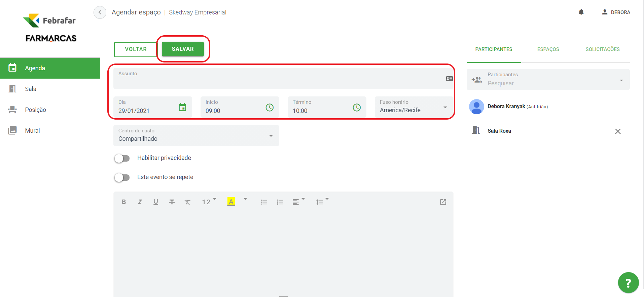Expand the editor to full screen
This screenshot has height=297, width=644.
point(443,202)
